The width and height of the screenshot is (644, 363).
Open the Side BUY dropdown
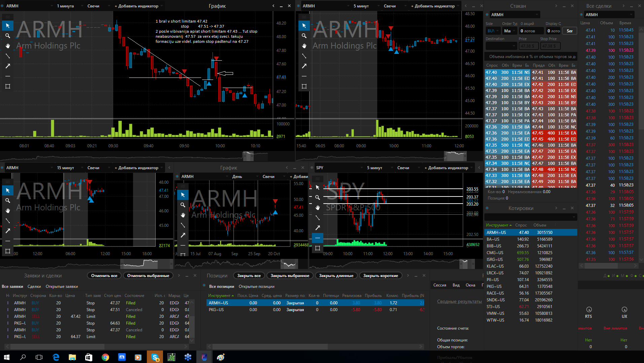(492, 31)
